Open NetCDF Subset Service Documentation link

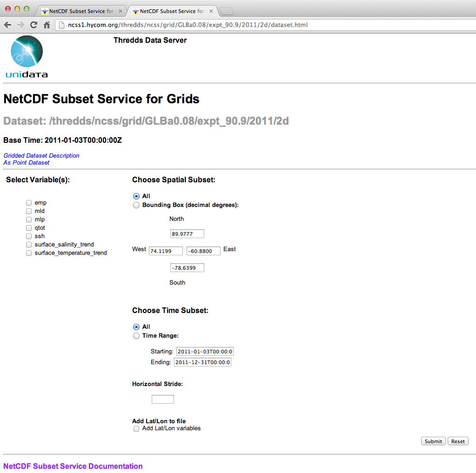[x=73, y=466]
